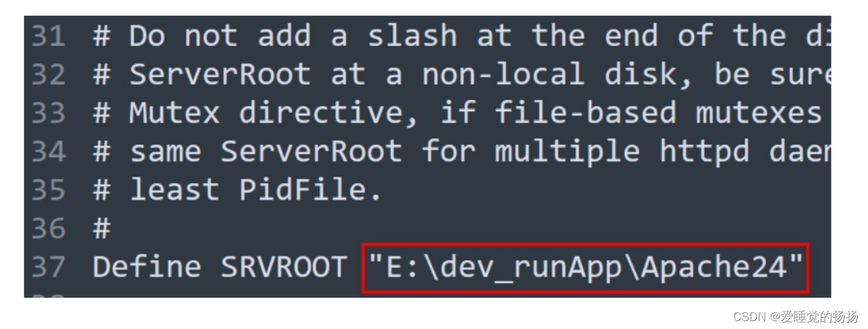Click the lone # on line 36

(102, 229)
